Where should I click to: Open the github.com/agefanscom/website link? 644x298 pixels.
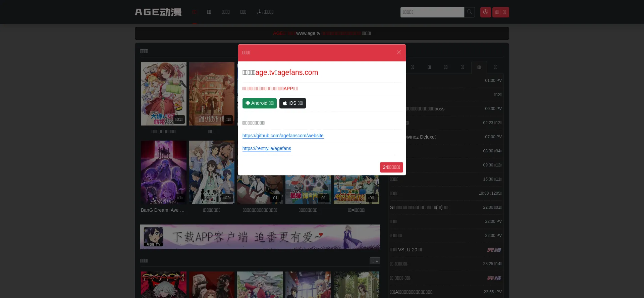(283, 136)
